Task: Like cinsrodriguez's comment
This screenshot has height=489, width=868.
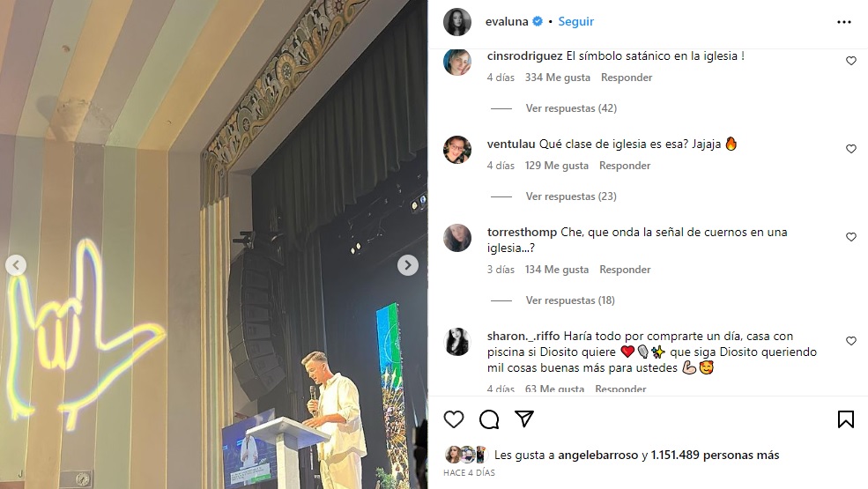Action: coord(851,61)
